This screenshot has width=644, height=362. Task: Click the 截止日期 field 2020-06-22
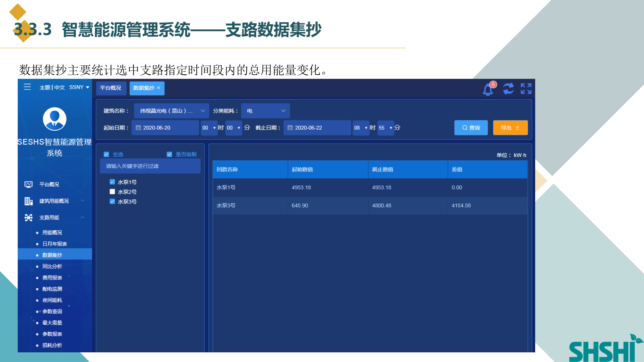click(x=317, y=128)
